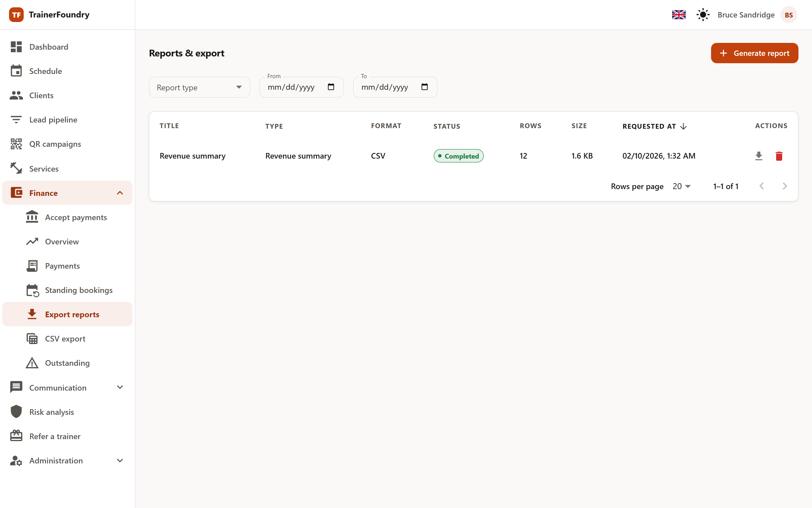Switch language via UK flag icon
Viewport: 812px width, 508px height.
[679, 15]
